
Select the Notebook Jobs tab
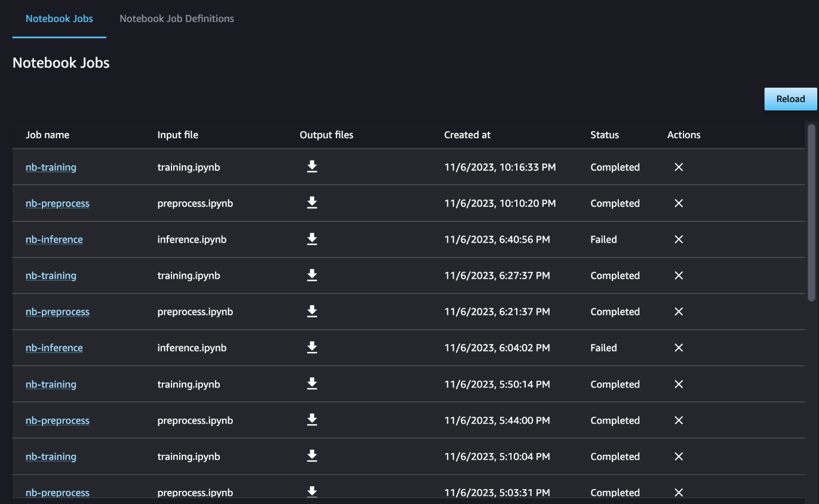pos(59,19)
